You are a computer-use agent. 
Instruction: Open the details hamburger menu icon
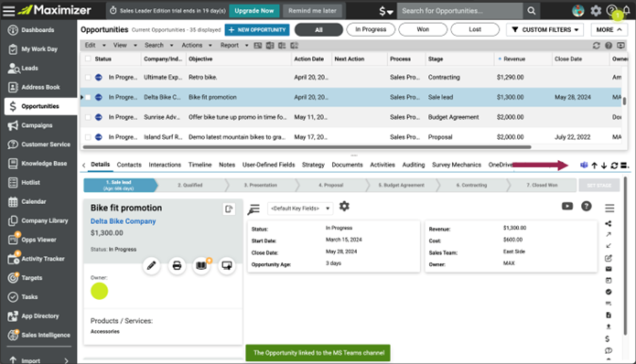(609, 208)
